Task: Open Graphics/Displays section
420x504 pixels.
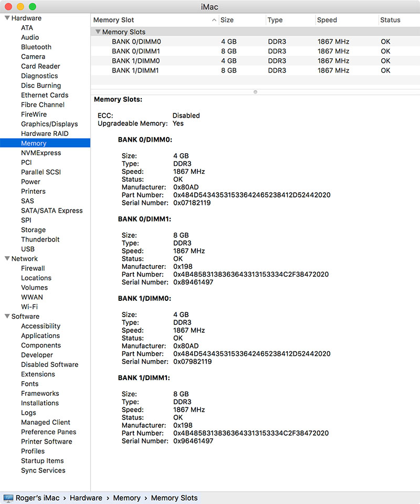Action: pos(49,124)
